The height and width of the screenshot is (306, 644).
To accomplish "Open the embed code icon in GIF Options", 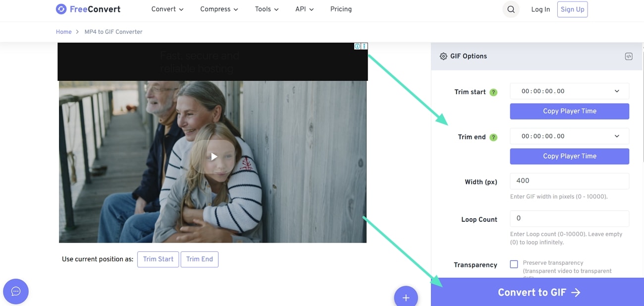I will pos(628,56).
